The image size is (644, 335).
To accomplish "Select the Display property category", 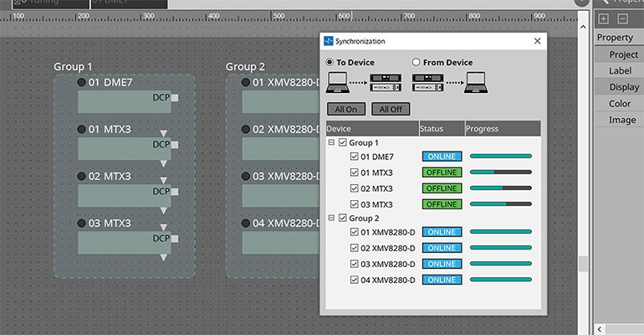I will click(623, 87).
